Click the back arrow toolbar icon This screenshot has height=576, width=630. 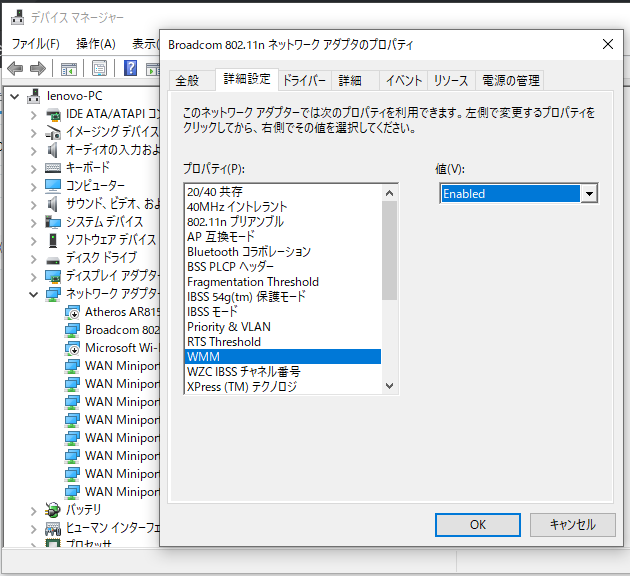tap(15, 68)
